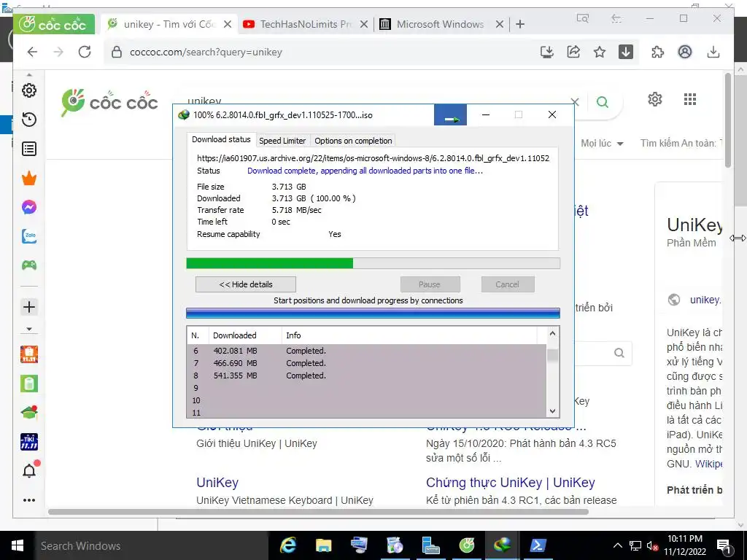Open the unikey website link in side panel
The height and width of the screenshot is (560, 747).
coord(705,300)
